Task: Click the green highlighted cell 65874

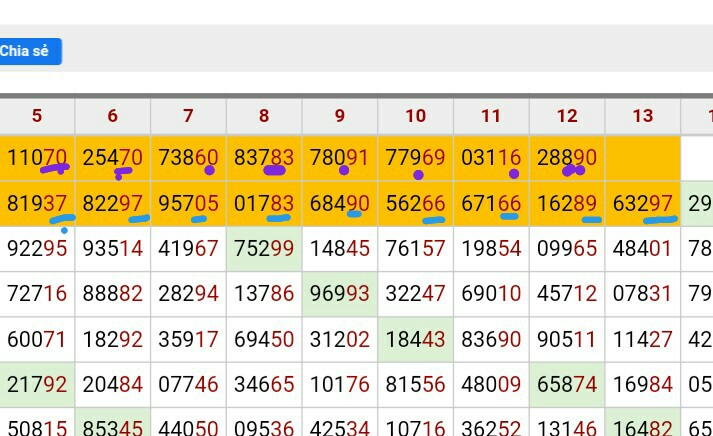Action: tap(567, 385)
